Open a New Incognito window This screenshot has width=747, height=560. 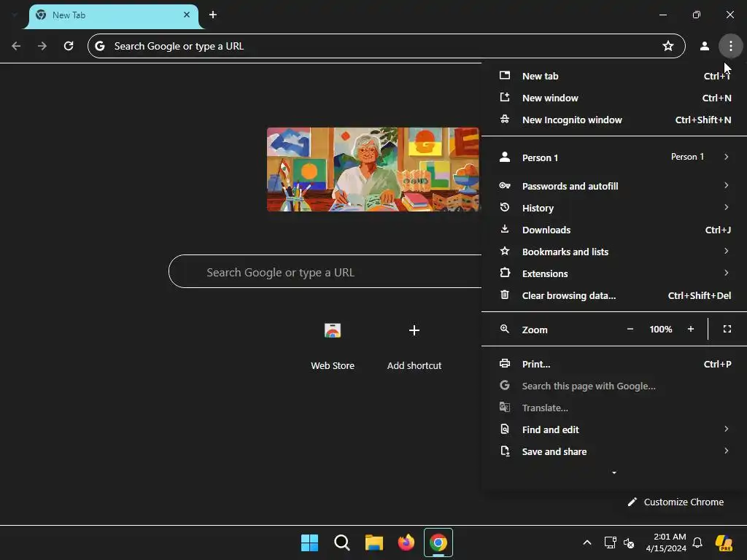(x=614, y=120)
